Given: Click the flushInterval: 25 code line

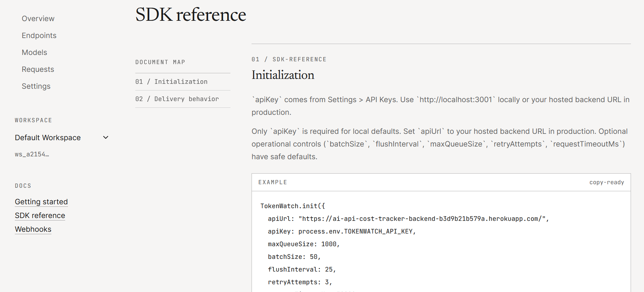Looking at the screenshot, I should coord(302,269).
